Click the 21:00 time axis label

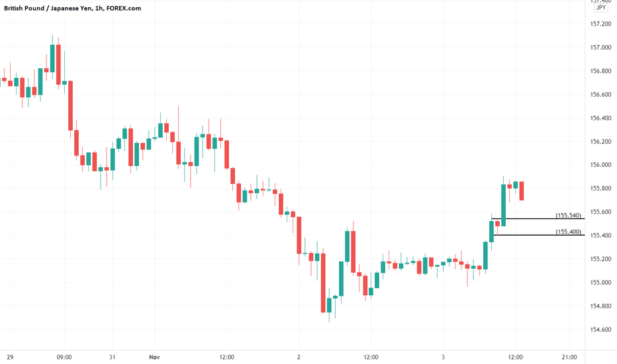(569, 357)
